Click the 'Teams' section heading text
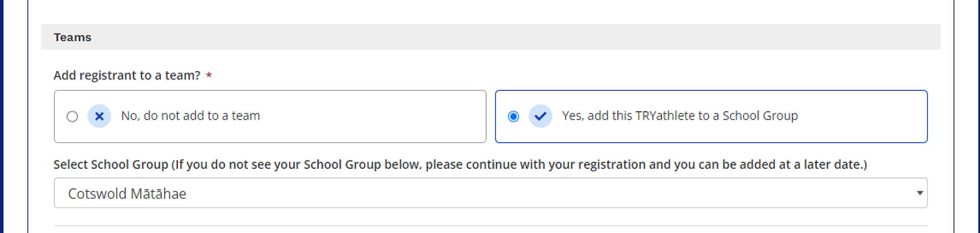Screen dimensions: 980x233 (x=73, y=37)
